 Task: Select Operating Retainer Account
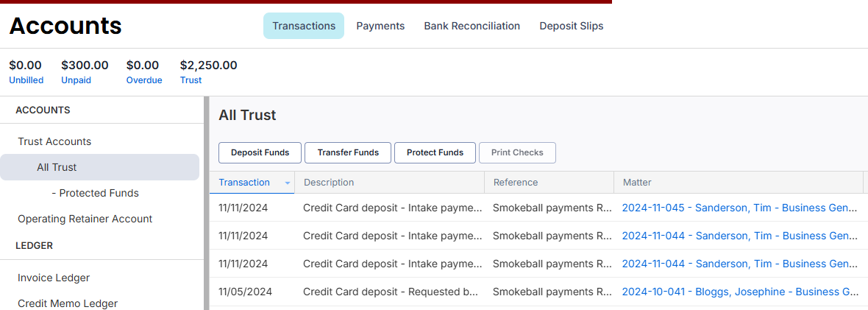point(85,219)
